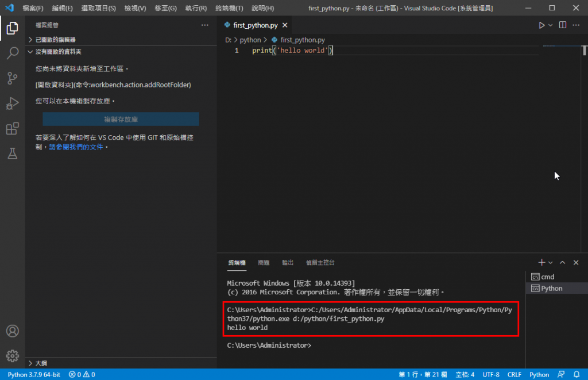588x380 pixels.
Task: Open run options dropdown beside play icon
Action: coord(550,25)
